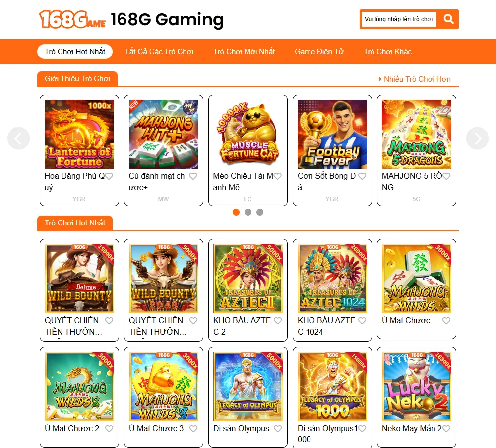Advance the carousel with the right arrow
The height and width of the screenshot is (448, 496).
(477, 138)
